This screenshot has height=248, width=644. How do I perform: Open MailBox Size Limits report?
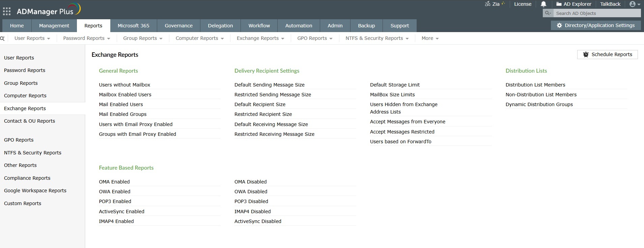coord(392,95)
